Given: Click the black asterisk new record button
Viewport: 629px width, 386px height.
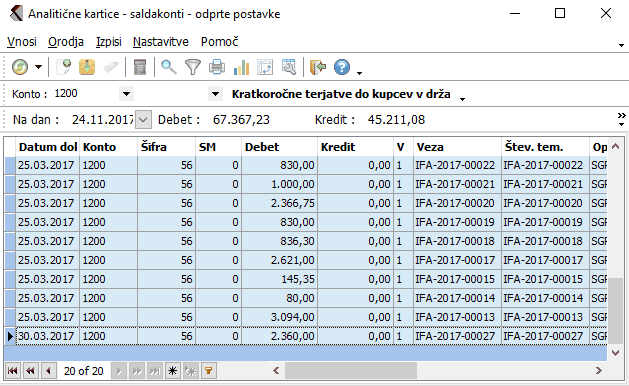Looking at the screenshot, I should (x=172, y=371).
